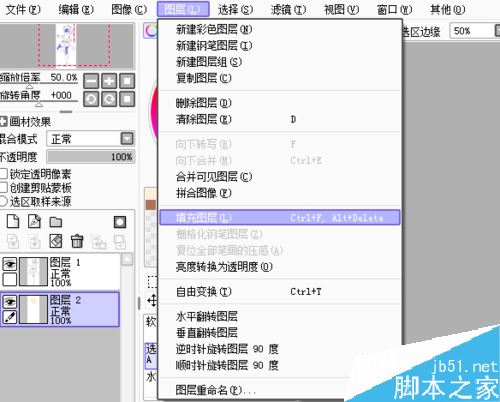
Task: Expand the 画材效果 section
Action: pyautogui.click(x=3, y=121)
